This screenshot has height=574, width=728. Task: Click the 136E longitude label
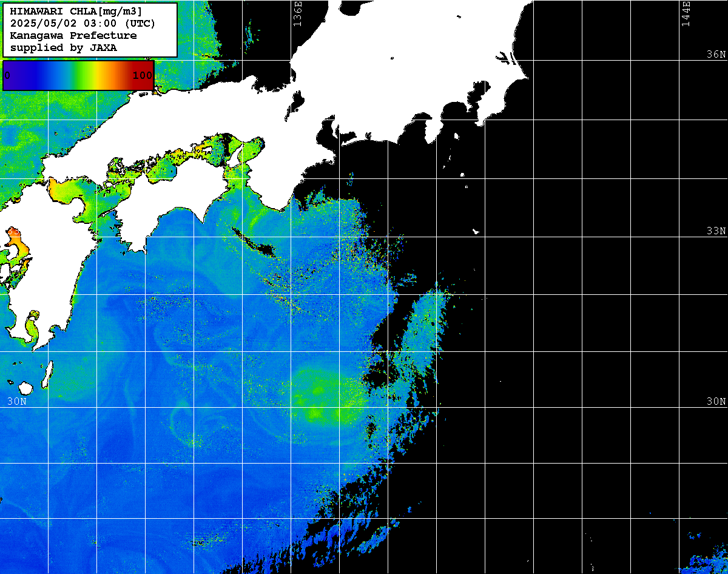pyautogui.click(x=297, y=13)
